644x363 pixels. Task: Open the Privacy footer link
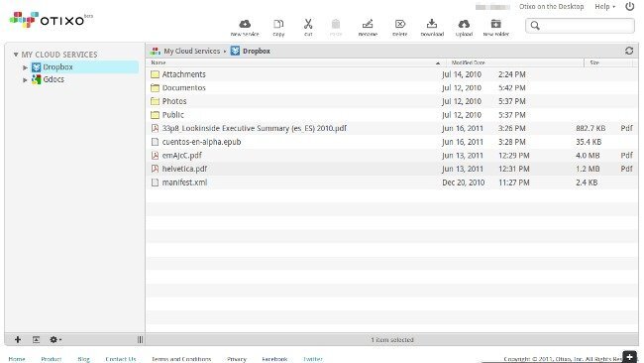tap(237, 359)
